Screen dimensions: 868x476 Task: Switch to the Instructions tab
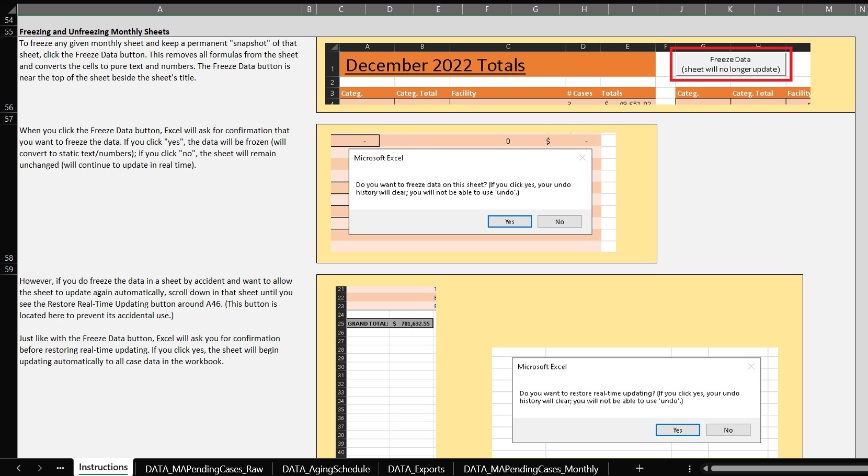103,467
